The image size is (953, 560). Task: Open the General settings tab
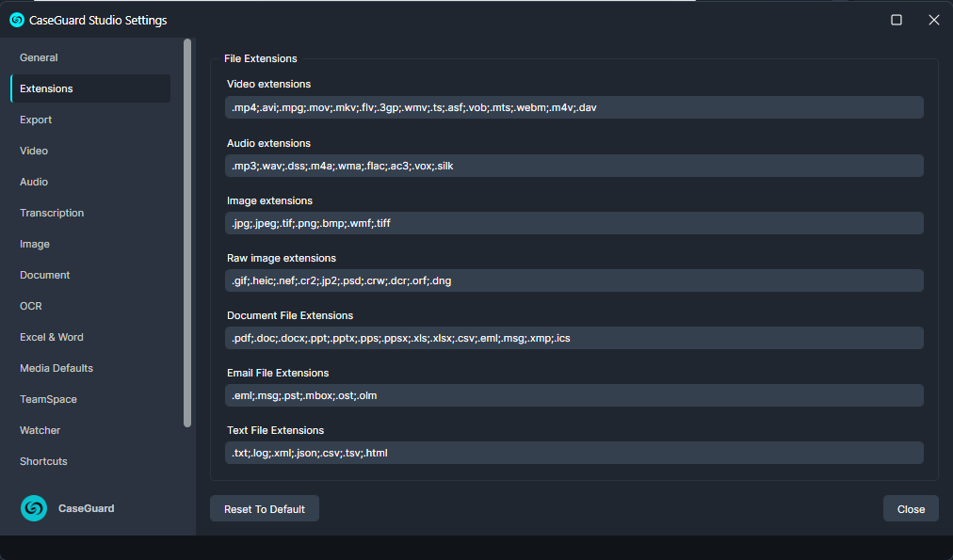39,57
